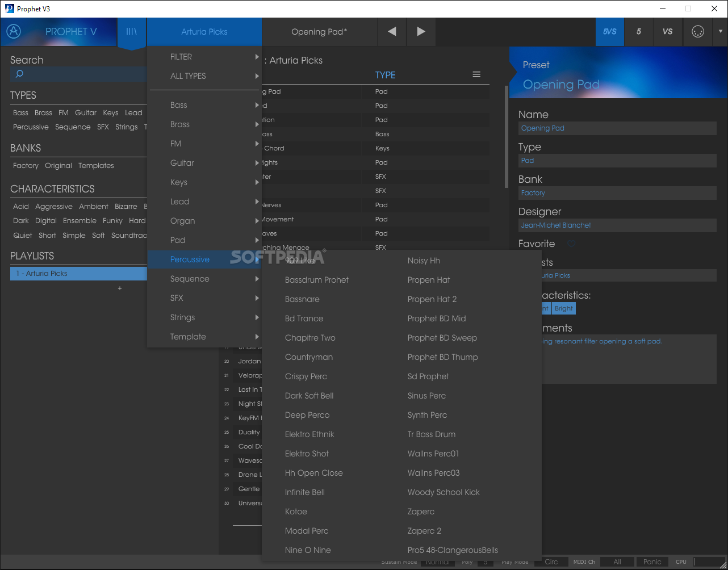Toggle the Bass type filter tag
This screenshot has width=728, height=570.
[20, 113]
